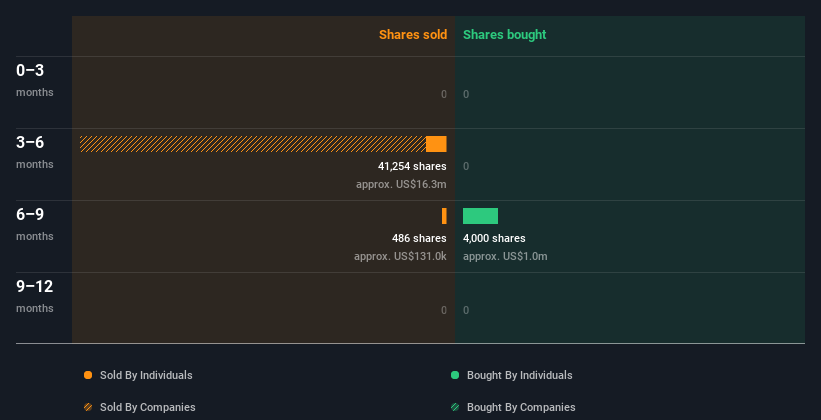This screenshot has height=420, width=821.
Task: Click the 41,254 shares value
Action: (x=412, y=167)
